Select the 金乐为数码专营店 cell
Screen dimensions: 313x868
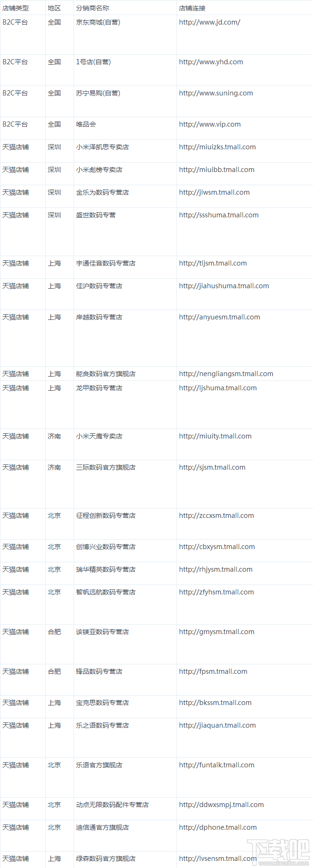102,192
